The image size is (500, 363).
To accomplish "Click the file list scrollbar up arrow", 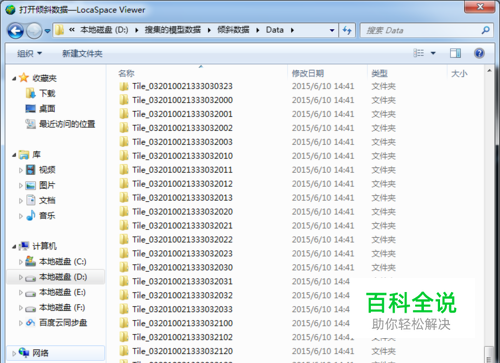I will (x=489, y=71).
